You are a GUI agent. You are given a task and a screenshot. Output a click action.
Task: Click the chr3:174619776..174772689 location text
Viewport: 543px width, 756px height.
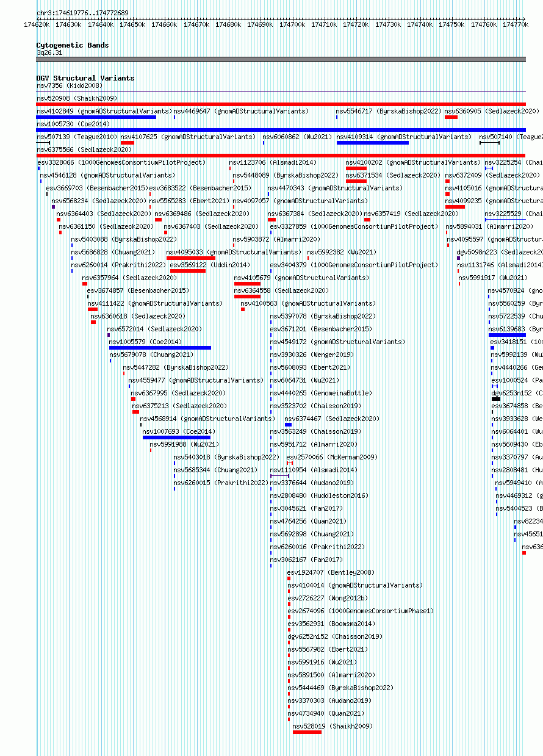[x=83, y=13]
